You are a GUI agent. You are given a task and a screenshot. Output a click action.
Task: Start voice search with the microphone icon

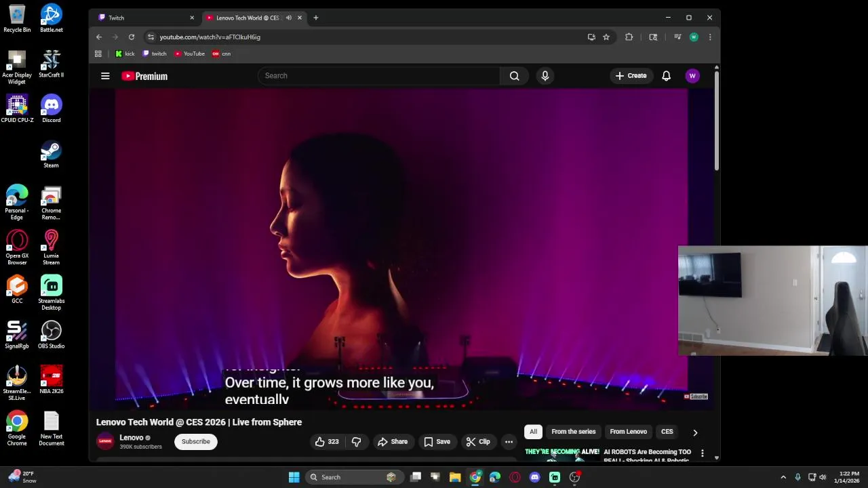[545, 76]
